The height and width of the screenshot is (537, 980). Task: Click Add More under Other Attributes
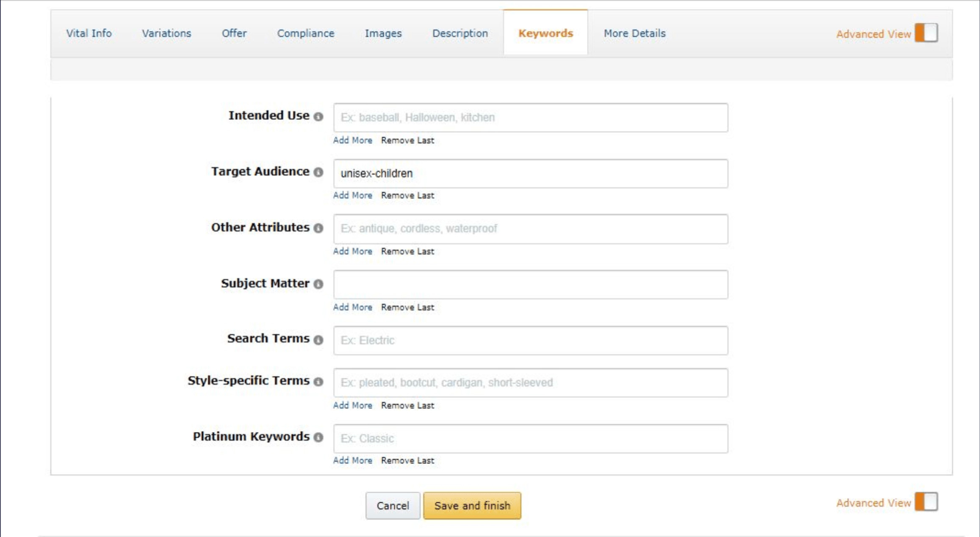coord(353,251)
